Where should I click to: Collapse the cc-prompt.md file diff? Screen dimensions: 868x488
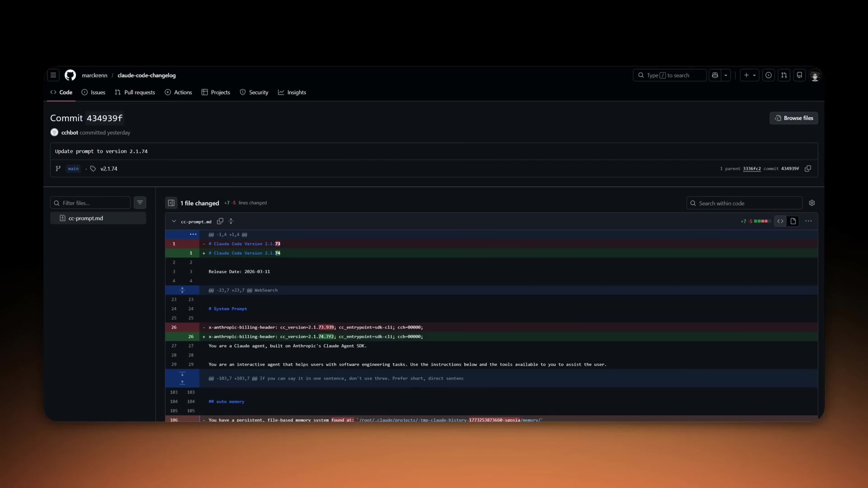174,221
